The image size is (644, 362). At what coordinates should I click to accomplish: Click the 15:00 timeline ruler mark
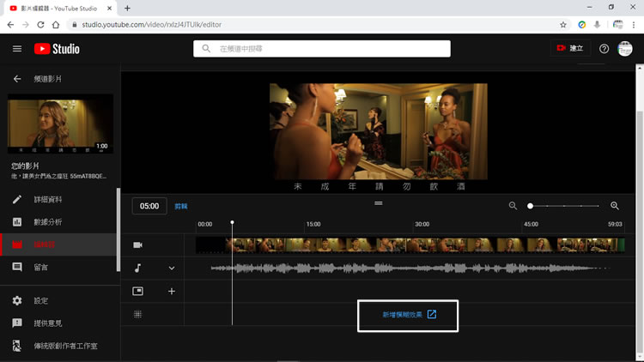point(313,224)
